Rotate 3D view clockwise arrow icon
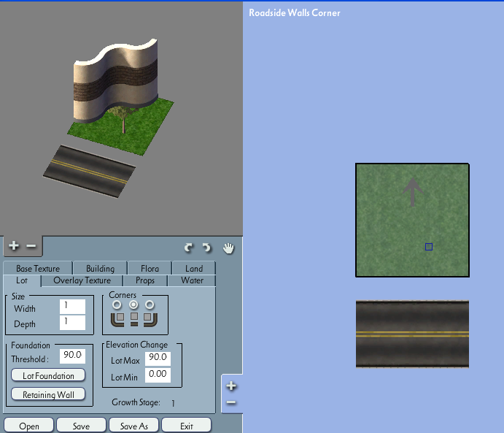 206,248
